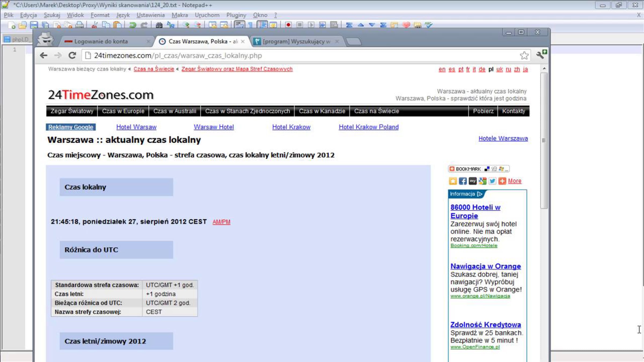Open the Pluginy menu
644x362 pixels.
coord(236,15)
